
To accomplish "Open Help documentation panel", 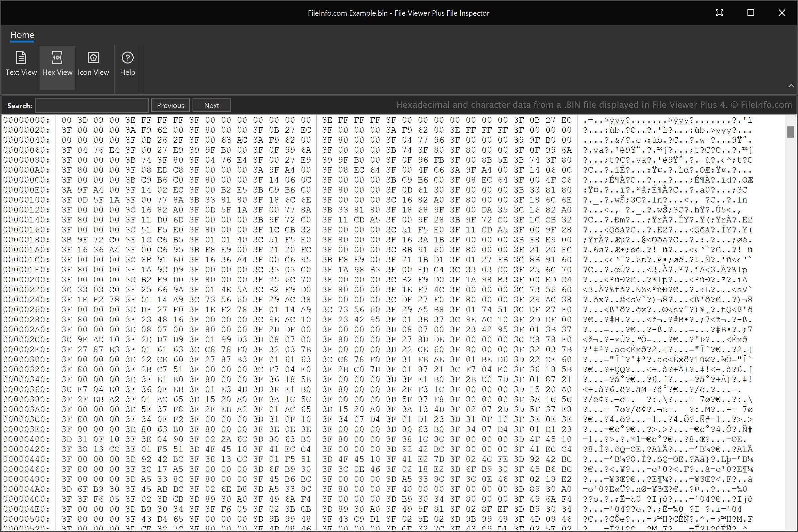I will (128, 63).
